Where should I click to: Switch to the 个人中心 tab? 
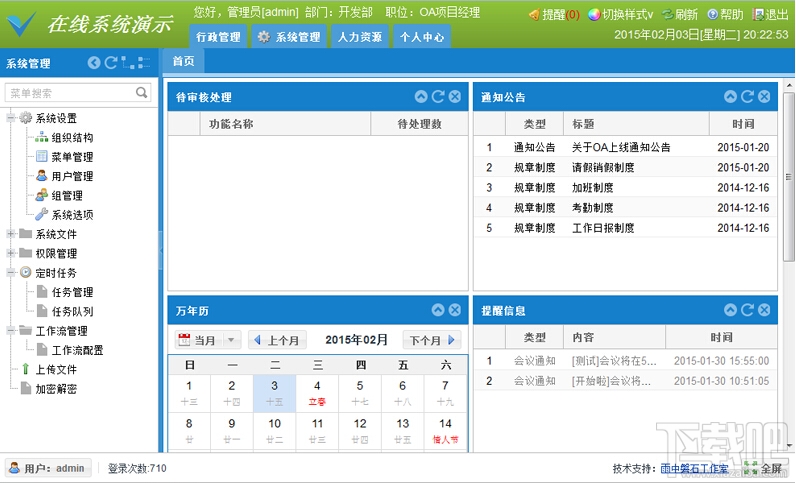(422, 37)
